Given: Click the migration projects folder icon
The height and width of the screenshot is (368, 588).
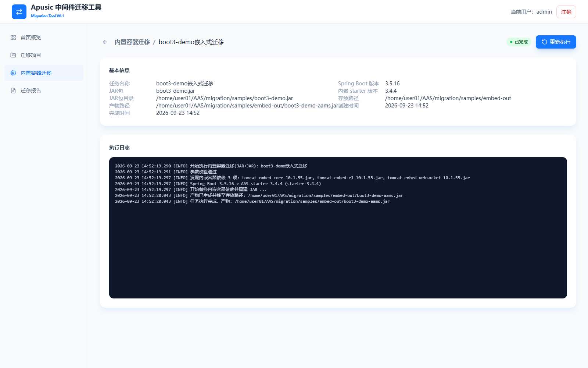Looking at the screenshot, I should [x=13, y=55].
